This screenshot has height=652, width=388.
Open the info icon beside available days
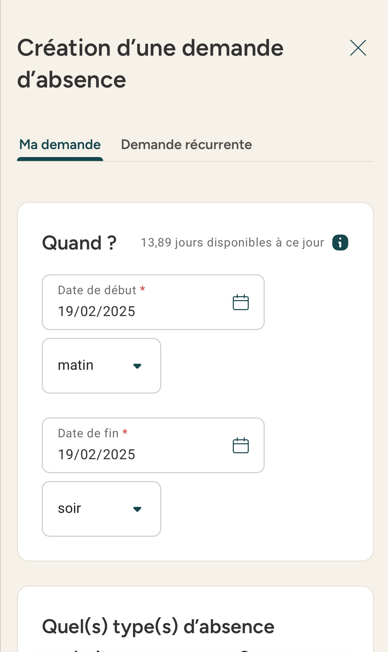(340, 242)
